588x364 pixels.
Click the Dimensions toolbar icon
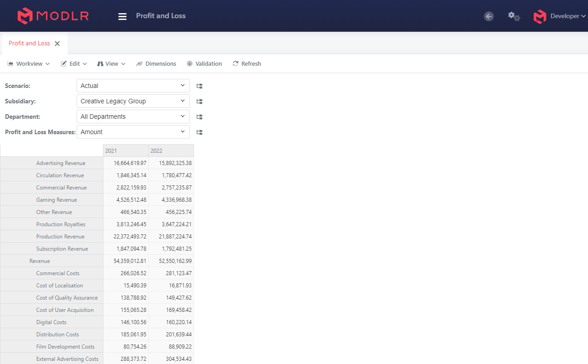pos(156,63)
